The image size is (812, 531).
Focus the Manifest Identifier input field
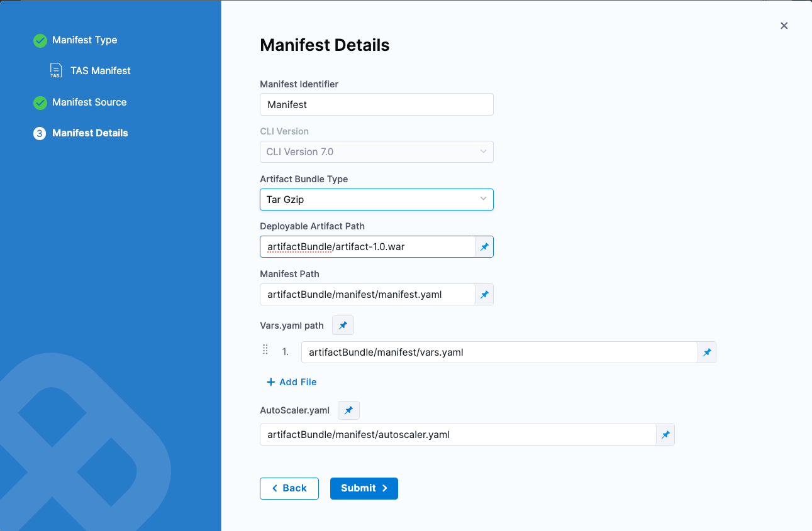pos(376,105)
